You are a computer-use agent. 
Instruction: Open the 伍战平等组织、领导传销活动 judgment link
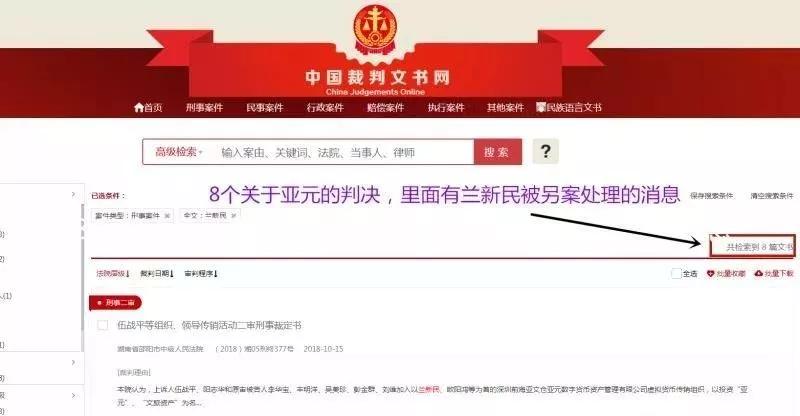(x=209, y=325)
